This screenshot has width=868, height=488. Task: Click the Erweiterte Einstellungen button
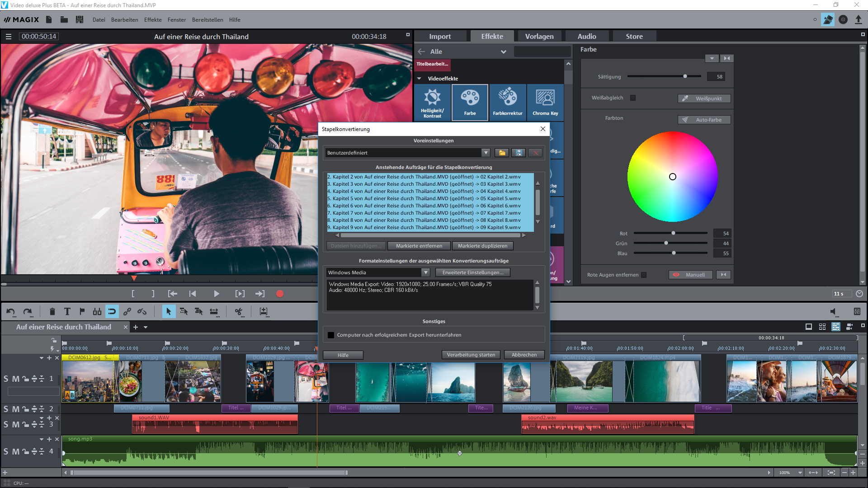(472, 272)
